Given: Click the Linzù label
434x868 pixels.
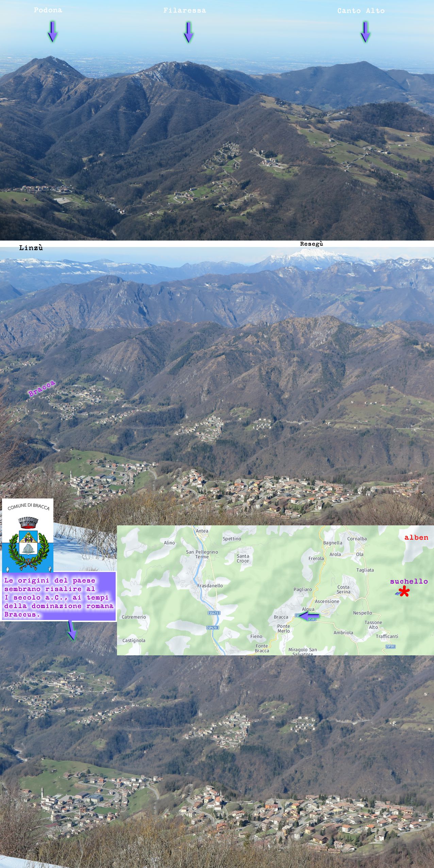Looking at the screenshot, I should click(31, 248).
